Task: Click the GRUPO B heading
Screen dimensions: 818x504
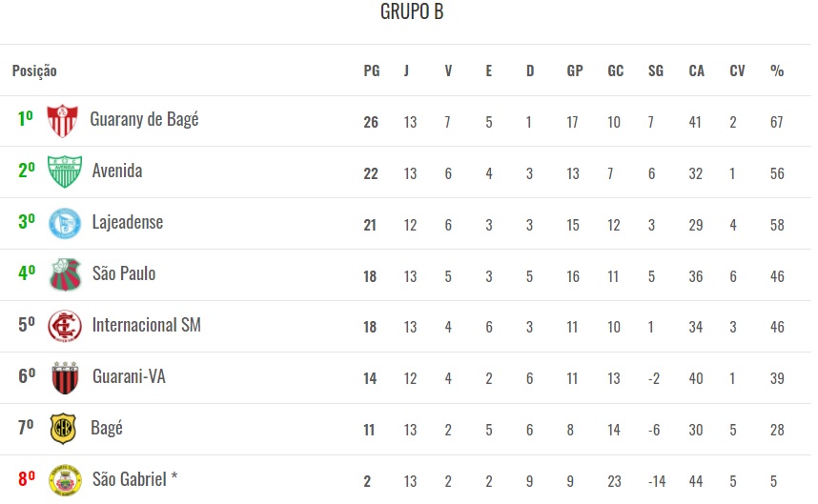Action: pos(411,12)
